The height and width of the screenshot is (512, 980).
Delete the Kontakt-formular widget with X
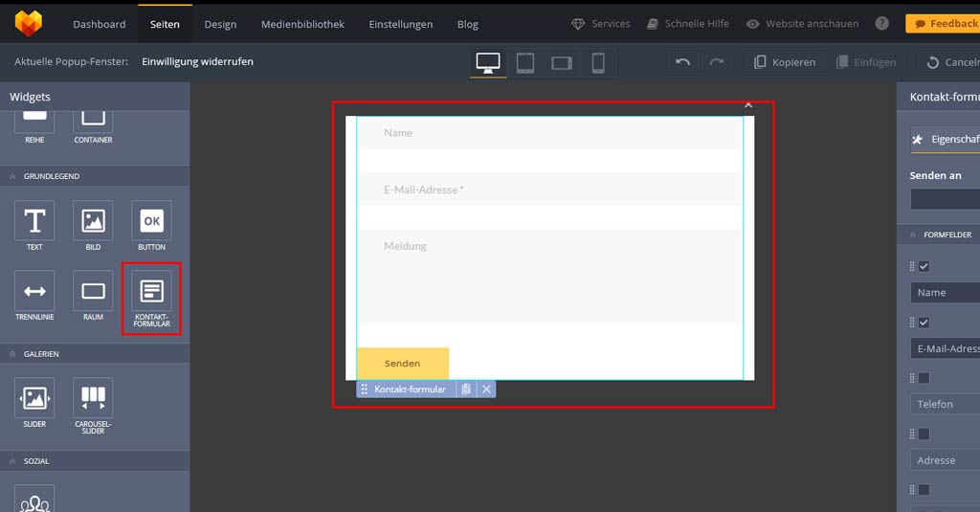click(486, 390)
